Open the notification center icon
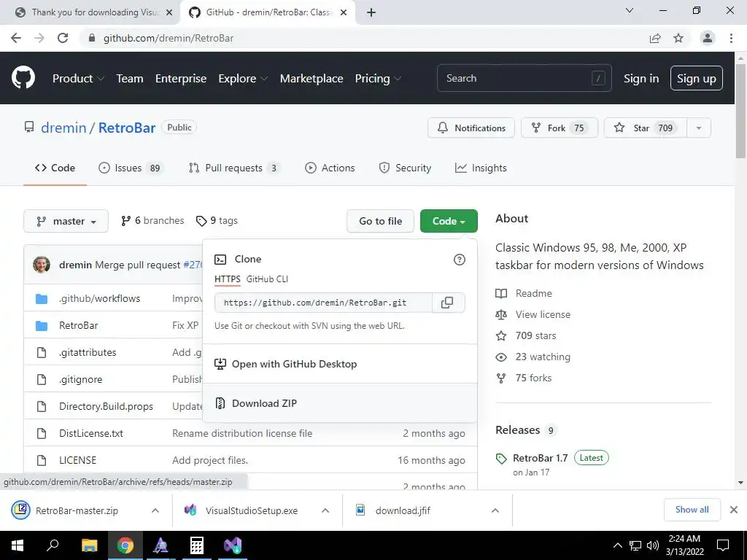 click(x=723, y=545)
